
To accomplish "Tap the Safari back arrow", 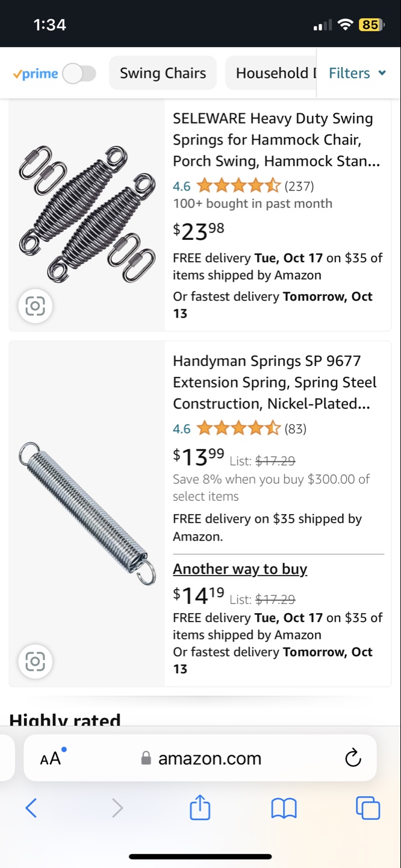I will [31, 808].
